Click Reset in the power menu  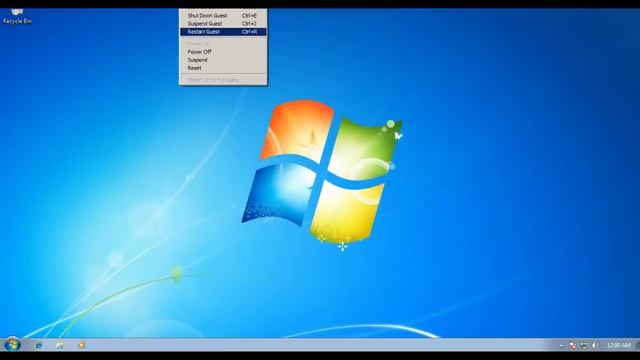pyautogui.click(x=223, y=68)
